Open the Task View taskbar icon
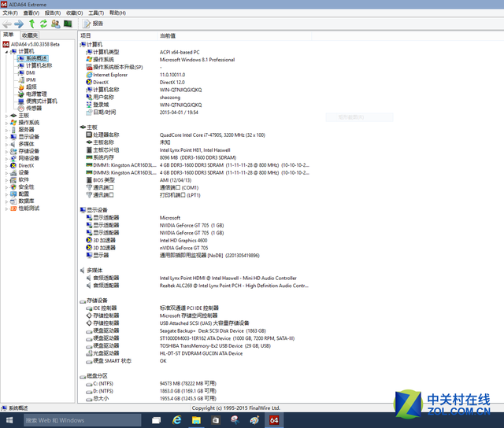 point(157,420)
